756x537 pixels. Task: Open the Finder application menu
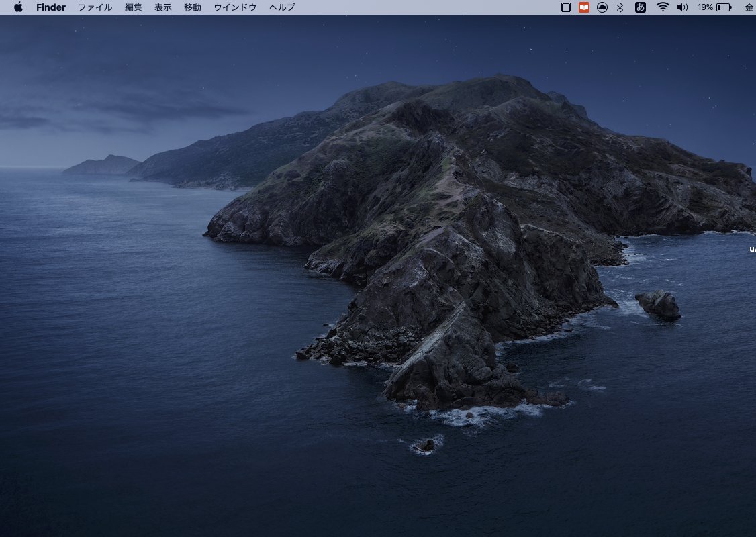(51, 7)
